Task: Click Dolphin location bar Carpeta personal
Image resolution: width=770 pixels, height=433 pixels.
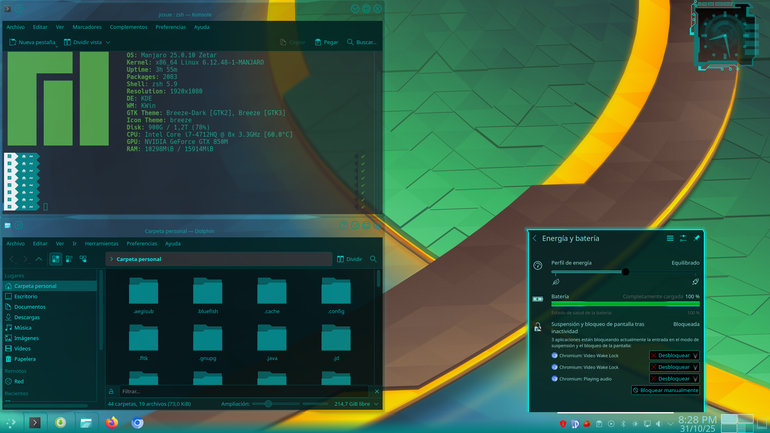Action: pyautogui.click(x=219, y=259)
